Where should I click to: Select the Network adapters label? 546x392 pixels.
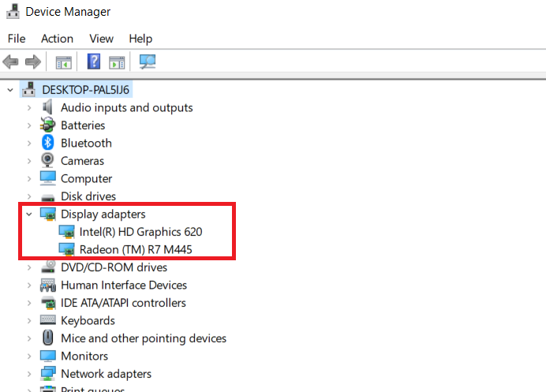coord(107,374)
